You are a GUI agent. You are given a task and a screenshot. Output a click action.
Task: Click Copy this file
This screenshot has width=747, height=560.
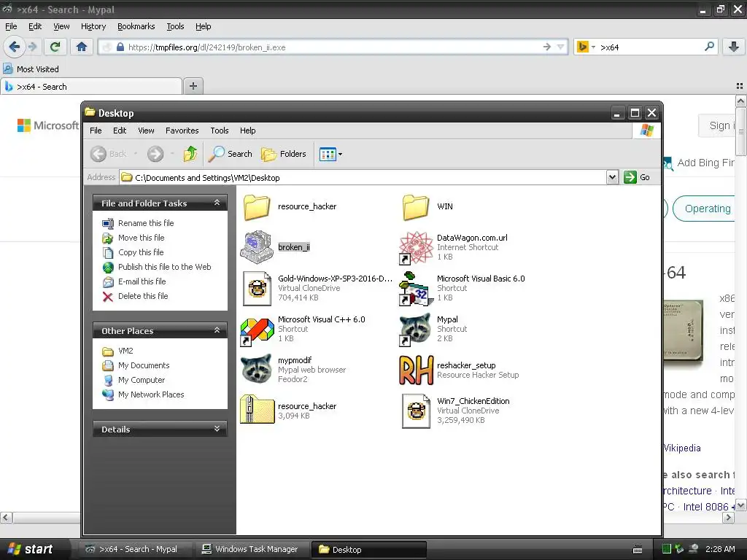[141, 252]
